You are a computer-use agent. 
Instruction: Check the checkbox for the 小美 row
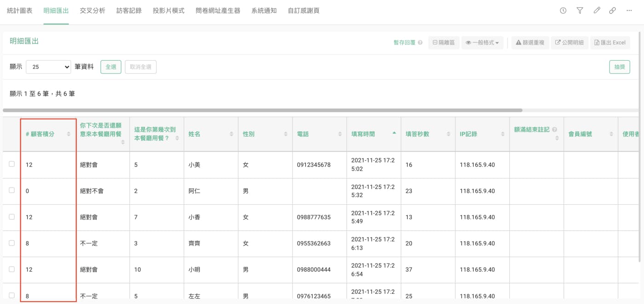pos(11,164)
